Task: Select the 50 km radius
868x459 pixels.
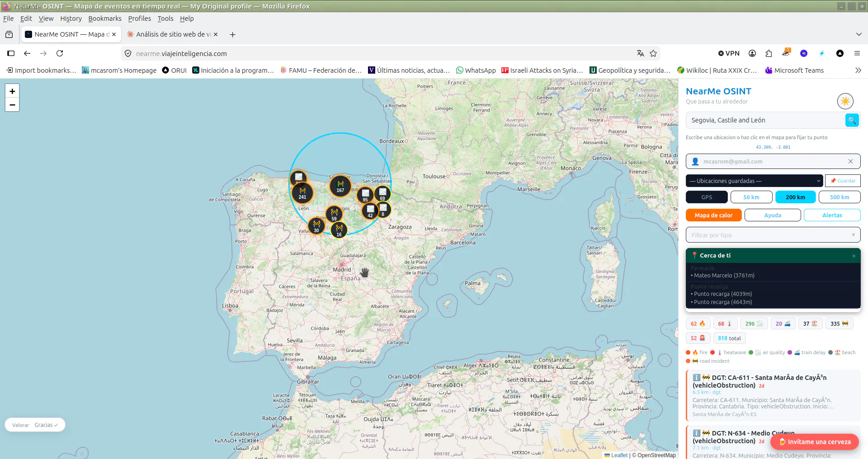Action: coord(751,197)
